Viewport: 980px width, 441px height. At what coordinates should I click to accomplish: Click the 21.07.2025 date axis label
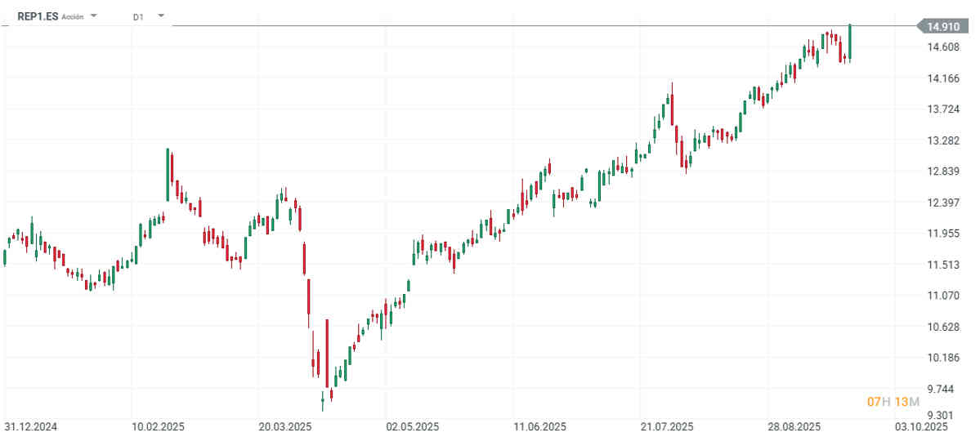[x=667, y=427]
